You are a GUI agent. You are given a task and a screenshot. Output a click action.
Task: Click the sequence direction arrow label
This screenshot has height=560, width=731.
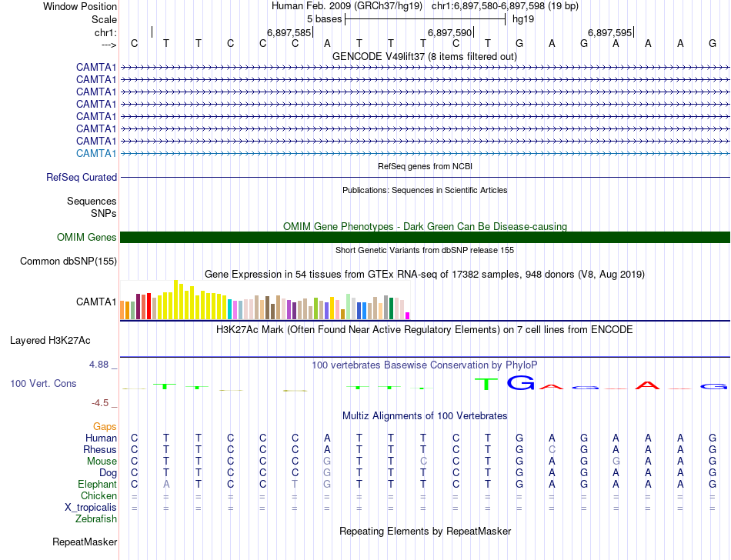(x=108, y=45)
